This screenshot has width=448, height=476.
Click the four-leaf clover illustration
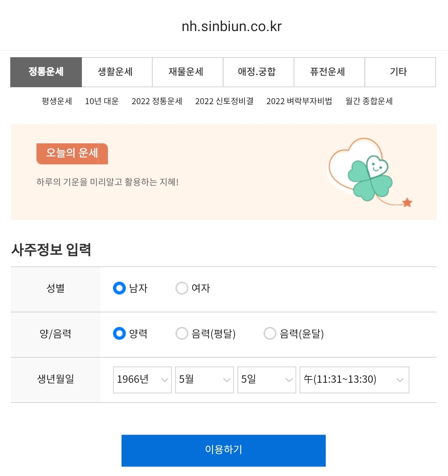370,178
